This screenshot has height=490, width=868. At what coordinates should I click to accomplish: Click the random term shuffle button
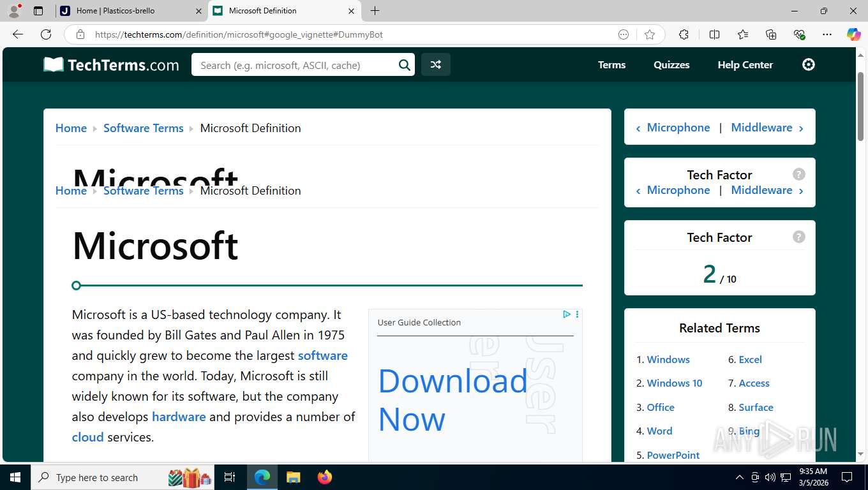436,64
